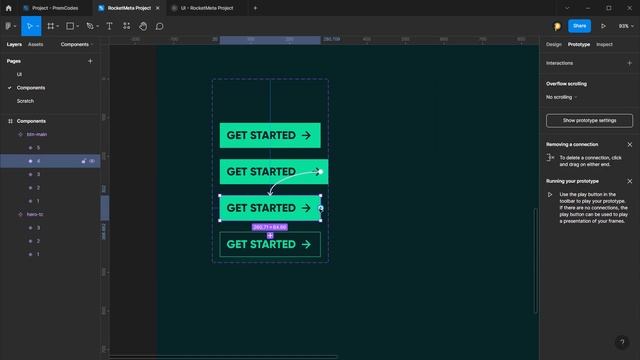
Task: Open new tab with plus button
Action: tap(255, 8)
